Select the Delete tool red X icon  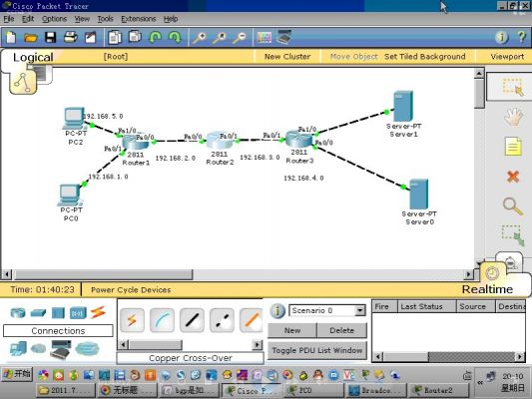pyautogui.click(x=513, y=177)
